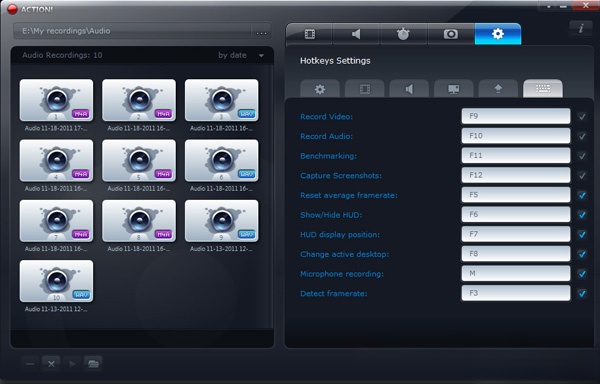This screenshot has height=384, width=600.
Task: Click Show/Hide HUD hotkey field F6
Action: (x=516, y=214)
